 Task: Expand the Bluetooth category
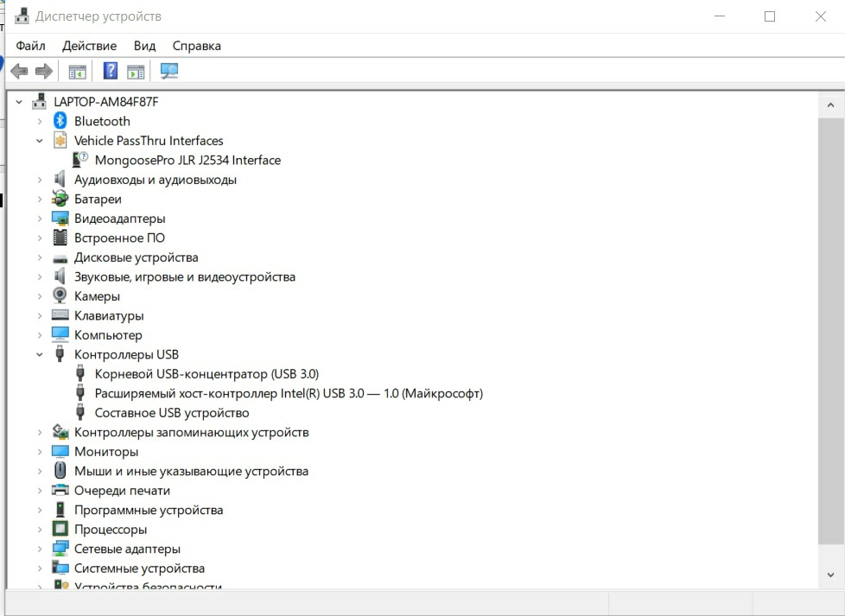click(40, 121)
